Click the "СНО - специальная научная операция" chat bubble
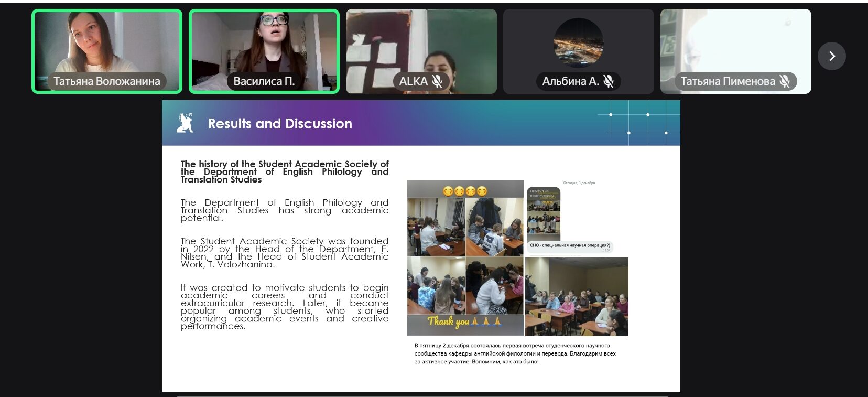Image resolution: width=868 pixels, height=397 pixels. click(x=569, y=245)
